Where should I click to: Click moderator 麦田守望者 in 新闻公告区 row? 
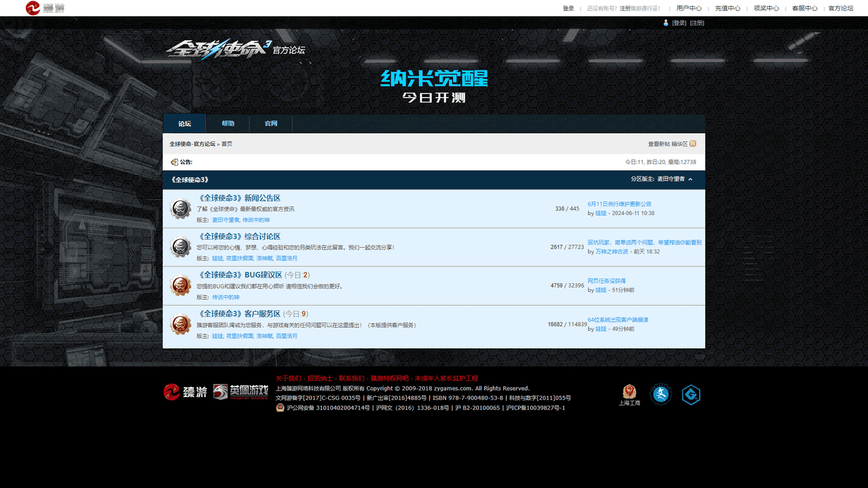tap(225, 221)
